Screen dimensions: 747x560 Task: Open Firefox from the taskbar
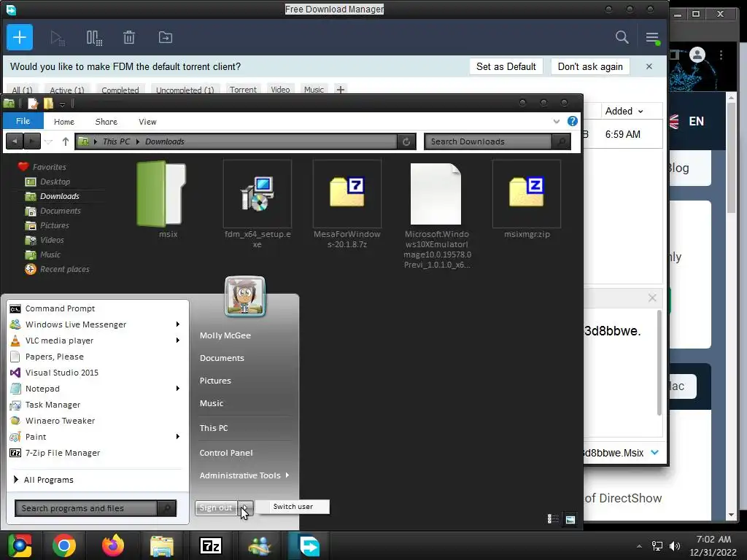(x=113, y=545)
